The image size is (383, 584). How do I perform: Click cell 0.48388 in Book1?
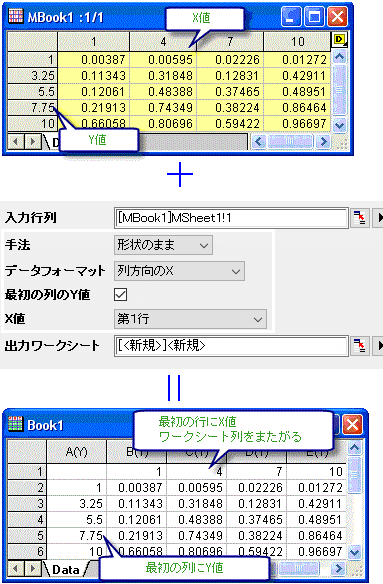(x=196, y=520)
